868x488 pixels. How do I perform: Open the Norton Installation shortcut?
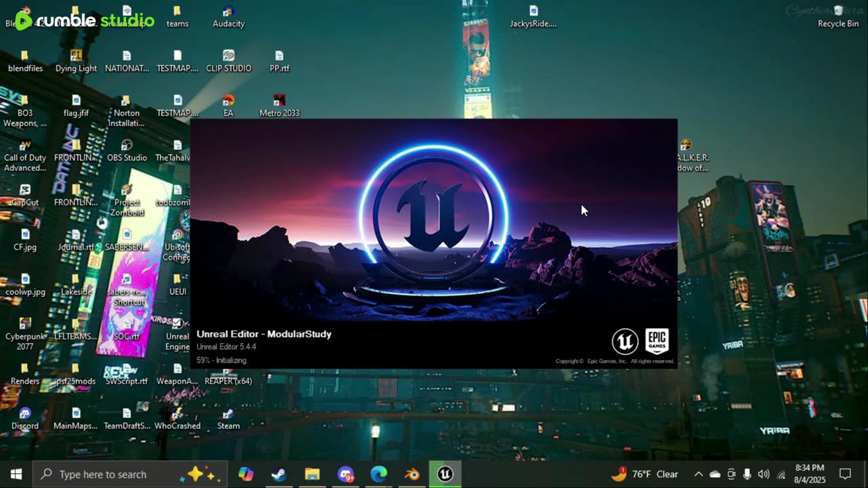point(127,111)
